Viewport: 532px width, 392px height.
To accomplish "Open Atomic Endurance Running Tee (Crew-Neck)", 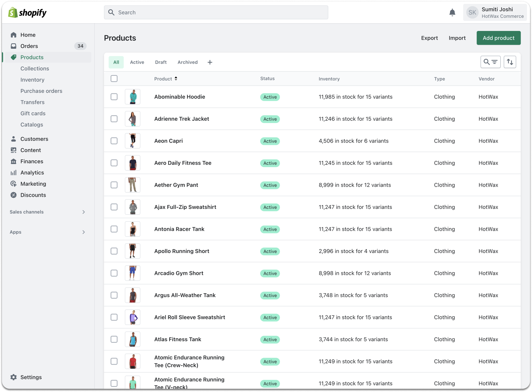I will point(189,361).
